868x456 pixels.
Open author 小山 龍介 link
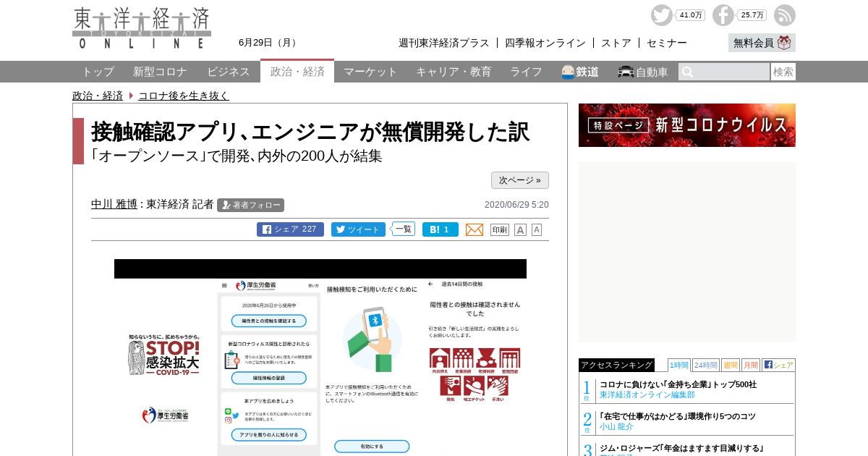click(617, 427)
